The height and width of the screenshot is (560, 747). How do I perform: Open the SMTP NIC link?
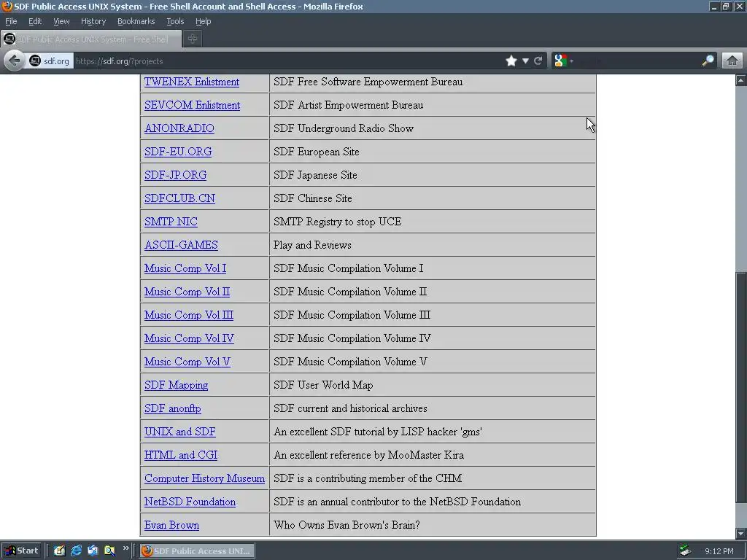pyautogui.click(x=171, y=222)
